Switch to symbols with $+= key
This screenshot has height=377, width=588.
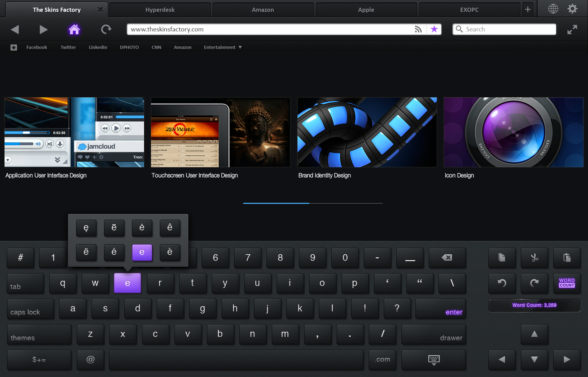[39, 360]
